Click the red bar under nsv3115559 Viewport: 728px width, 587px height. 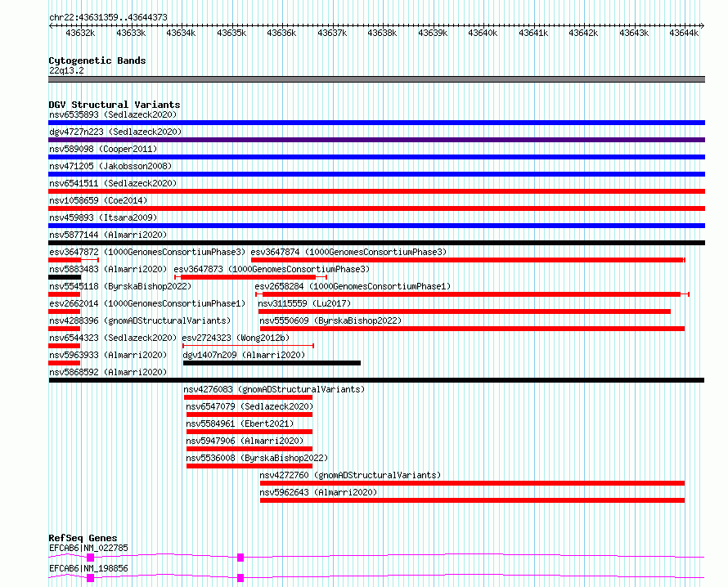(465, 311)
